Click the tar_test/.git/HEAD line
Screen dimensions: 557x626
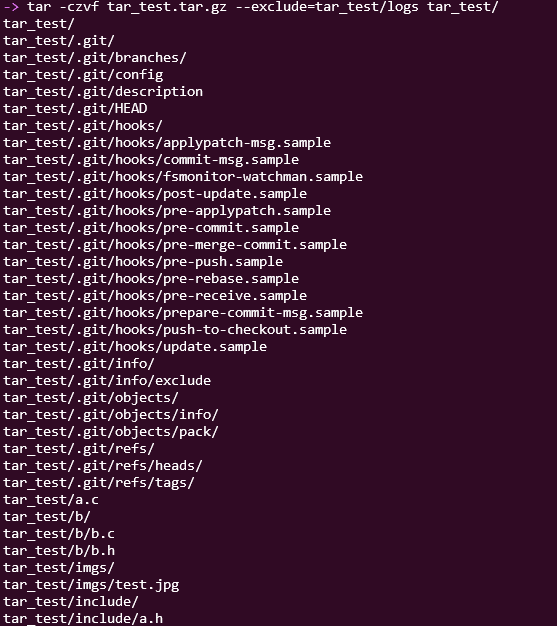pyautogui.click(x=75, y=109)
